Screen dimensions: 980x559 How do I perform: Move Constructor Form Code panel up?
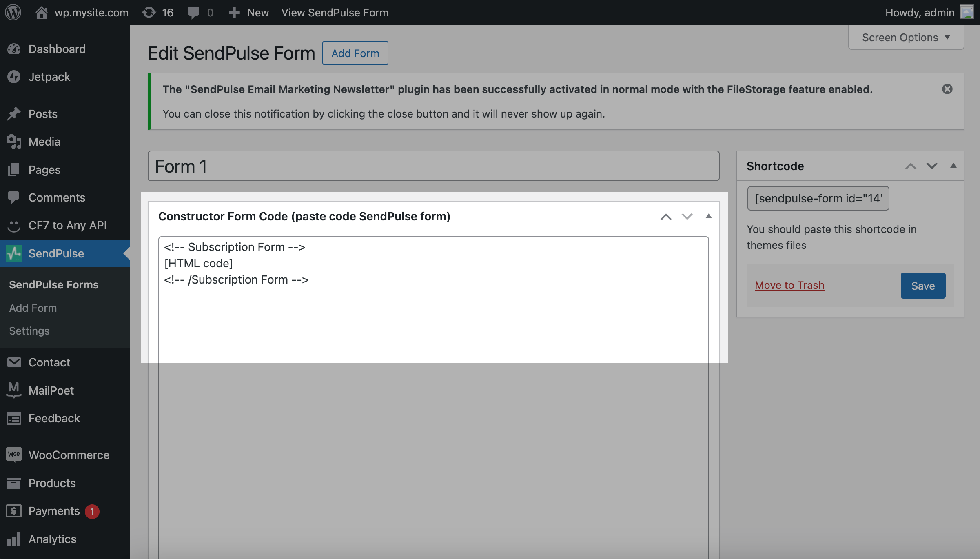pyautogui.click(x=666, y=216)
